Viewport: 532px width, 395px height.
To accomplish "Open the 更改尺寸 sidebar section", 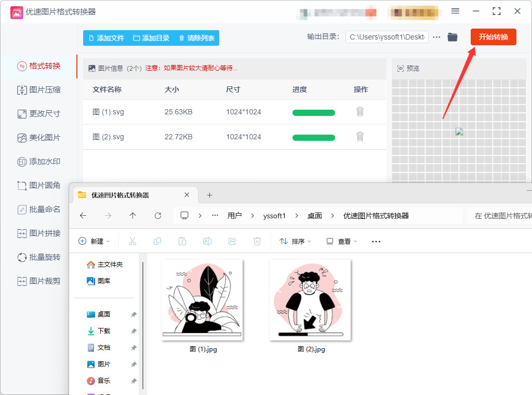I will coord(39,114).
